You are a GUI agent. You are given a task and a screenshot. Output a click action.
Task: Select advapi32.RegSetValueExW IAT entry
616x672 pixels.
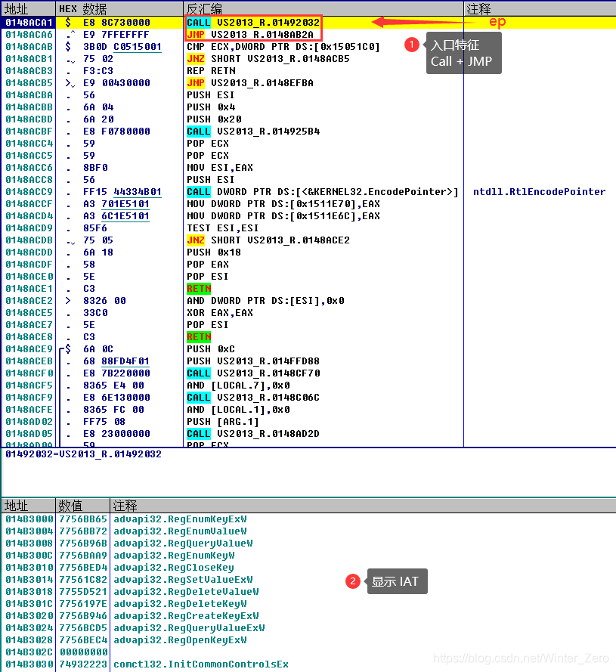pos(183,580)
